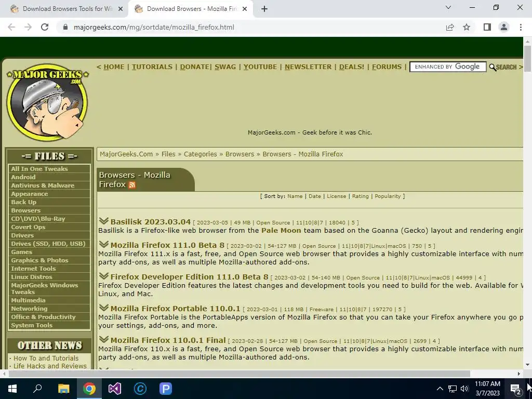Open the FORUMS menu link

point(387,67)
